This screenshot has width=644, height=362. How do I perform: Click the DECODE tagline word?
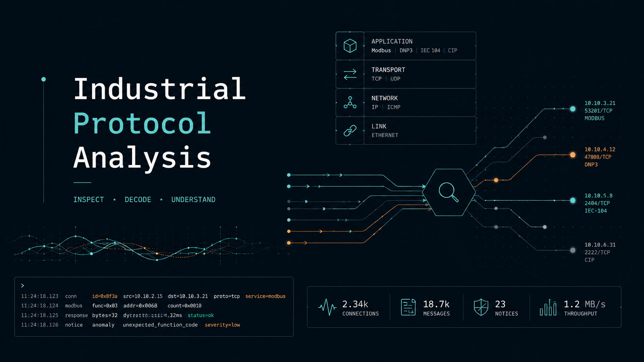[138, 200]
